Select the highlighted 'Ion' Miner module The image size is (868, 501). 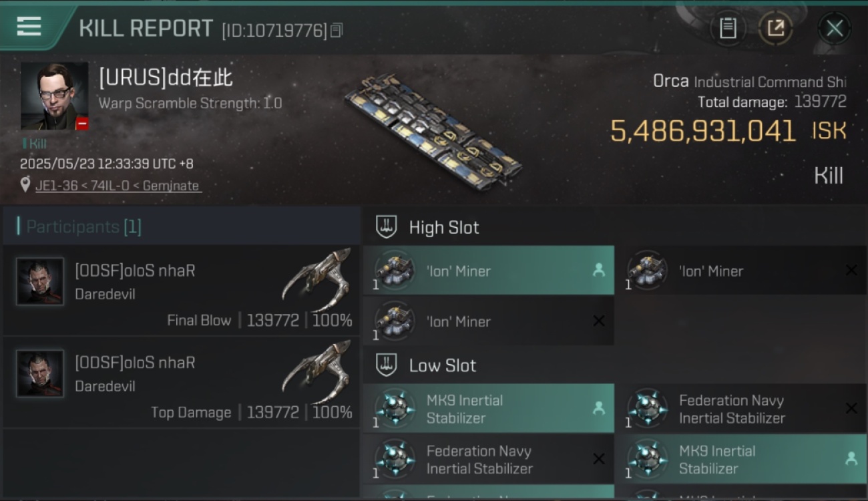pyautogui.click(x=488, y=271)
